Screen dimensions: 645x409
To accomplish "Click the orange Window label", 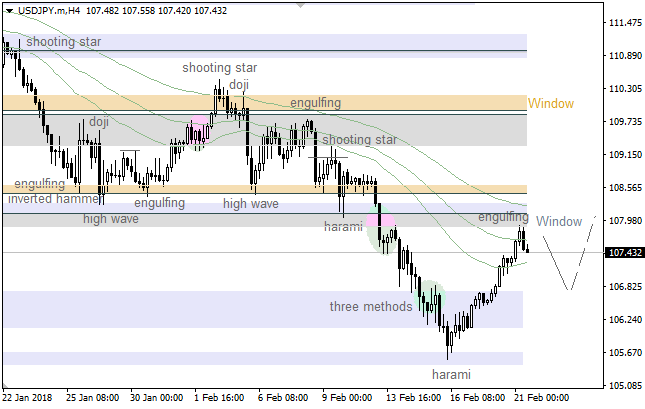I will pos(551,103).
